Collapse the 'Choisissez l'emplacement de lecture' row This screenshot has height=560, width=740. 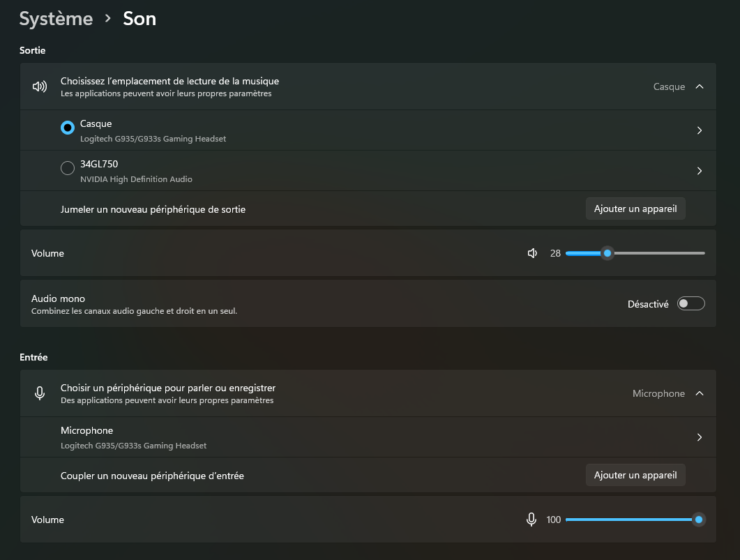click(349, 87)
